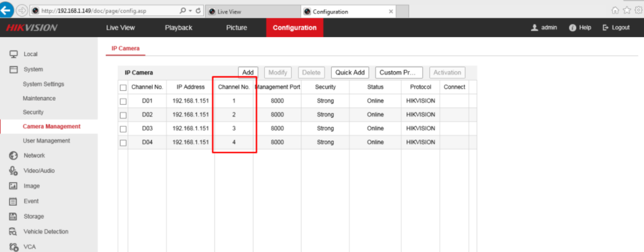Switch to the Live View menu

[121, 28]
